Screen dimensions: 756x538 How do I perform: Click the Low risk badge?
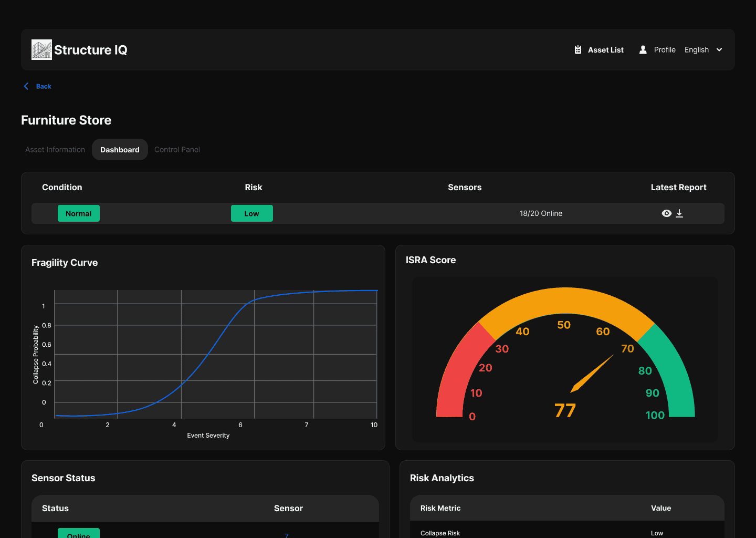(x=252, y=213)
